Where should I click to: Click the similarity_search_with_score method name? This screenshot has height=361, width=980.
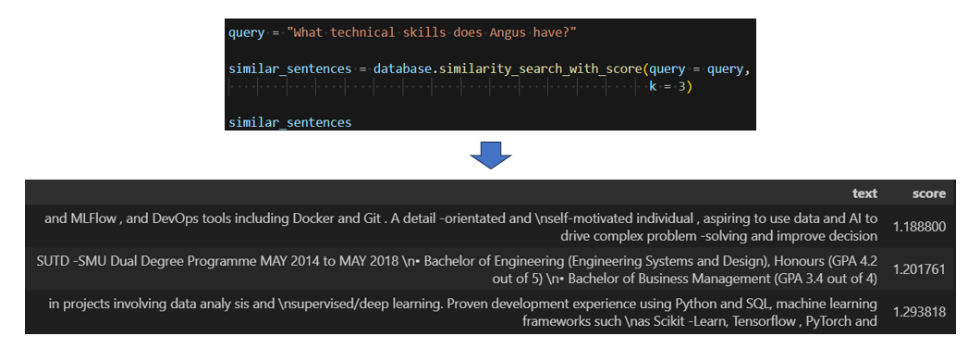(x=541, y=68)
